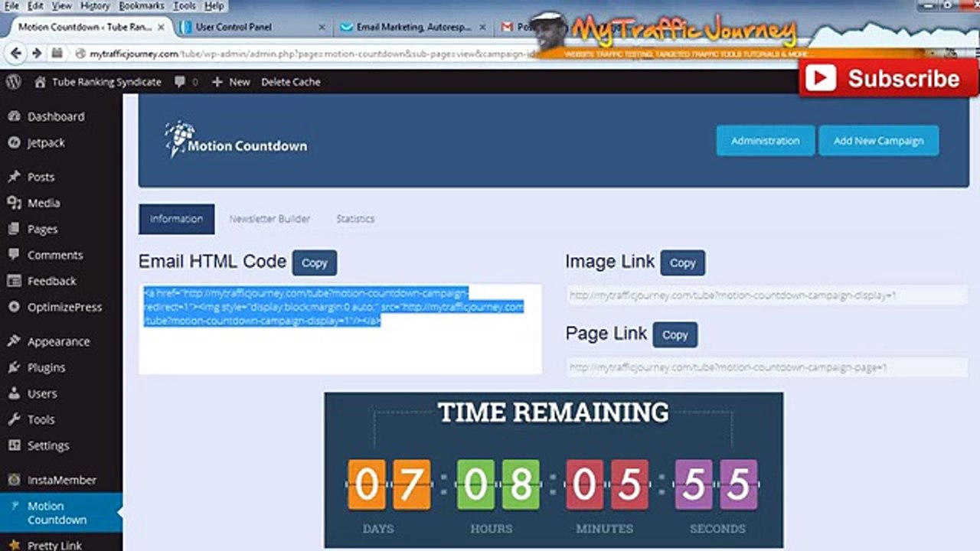Copy the Email HTML Code

(314, 262)
